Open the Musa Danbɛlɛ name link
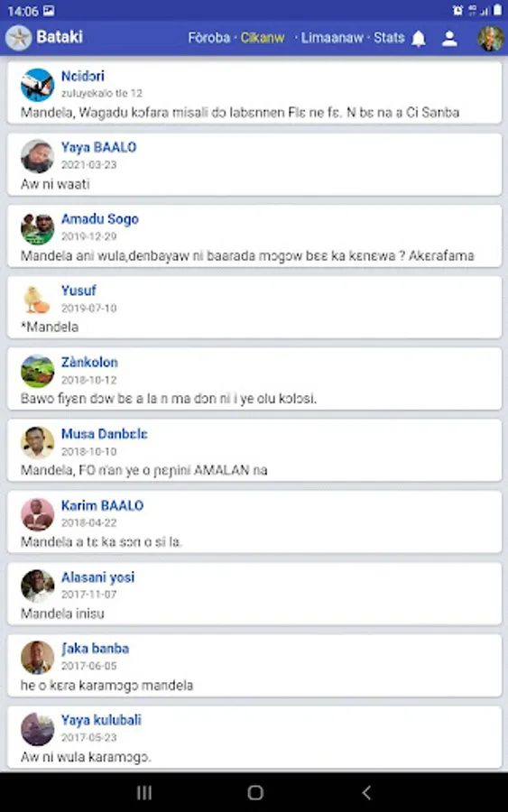Viewport: 508px width, 812px height. [104, 434]
